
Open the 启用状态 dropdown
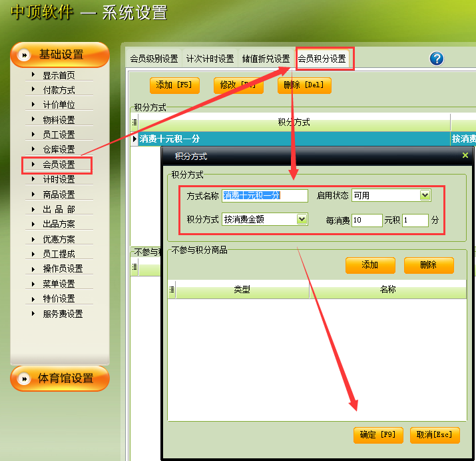pos(425,195)
